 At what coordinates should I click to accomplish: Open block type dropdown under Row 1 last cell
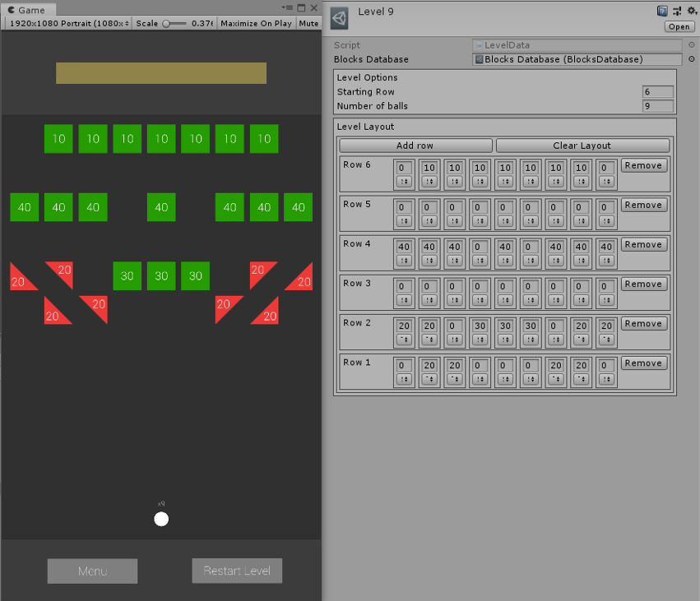[606, 379]
